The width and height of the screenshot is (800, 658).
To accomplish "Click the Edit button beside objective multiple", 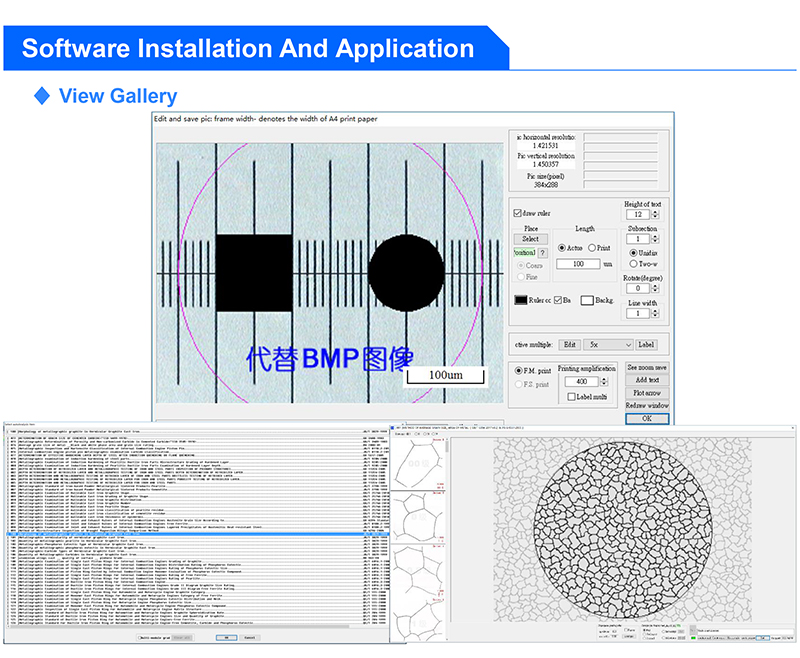I will point(569,345).
